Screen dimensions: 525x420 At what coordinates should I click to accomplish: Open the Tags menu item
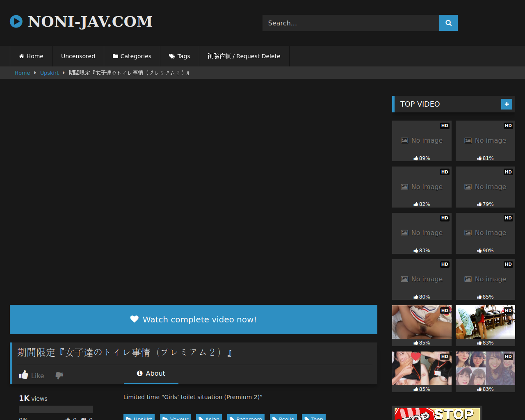pyautogui.click(x=180, y=56)
